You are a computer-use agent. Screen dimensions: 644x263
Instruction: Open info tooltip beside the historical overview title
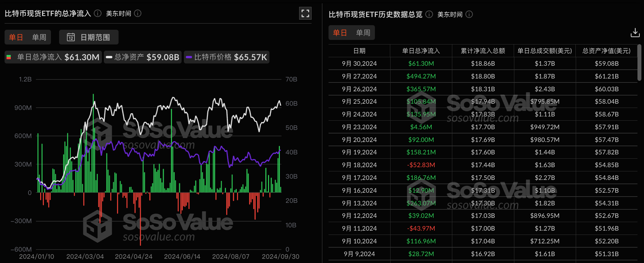[x=429, y=14]
